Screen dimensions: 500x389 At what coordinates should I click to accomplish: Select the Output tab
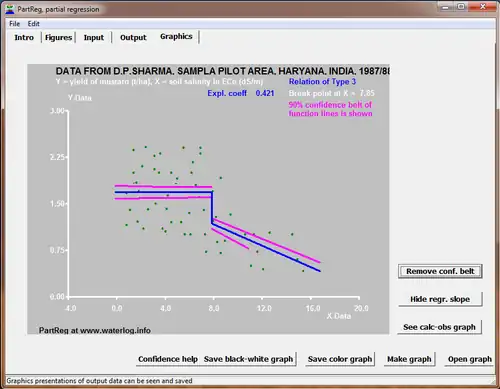pos(133,37)
